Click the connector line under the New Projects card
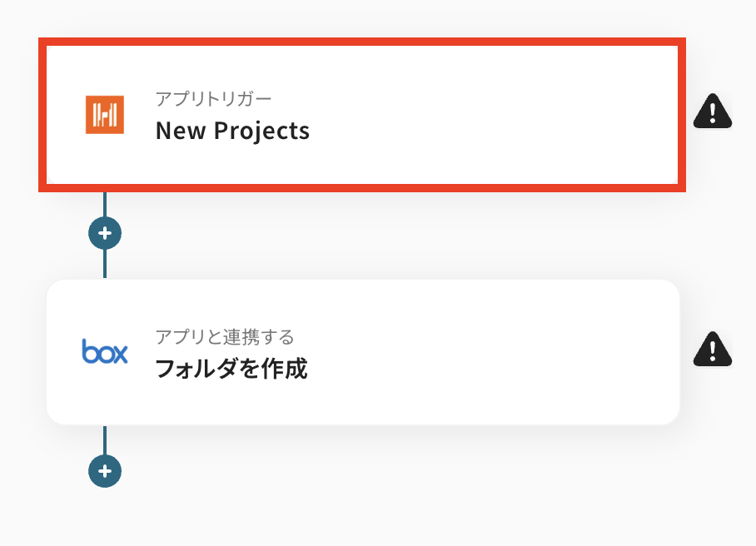 coord(105,204)
